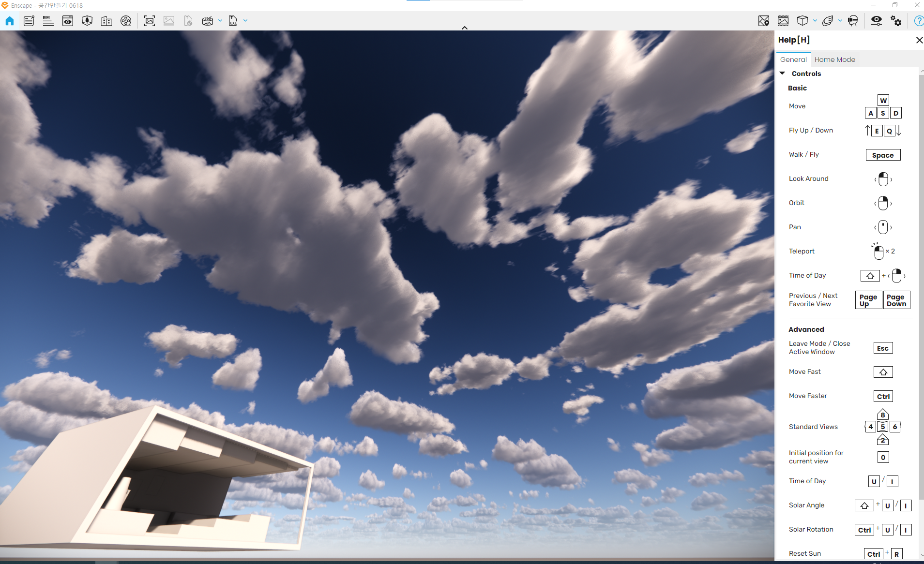Open the building site context icon

point(106,21)
